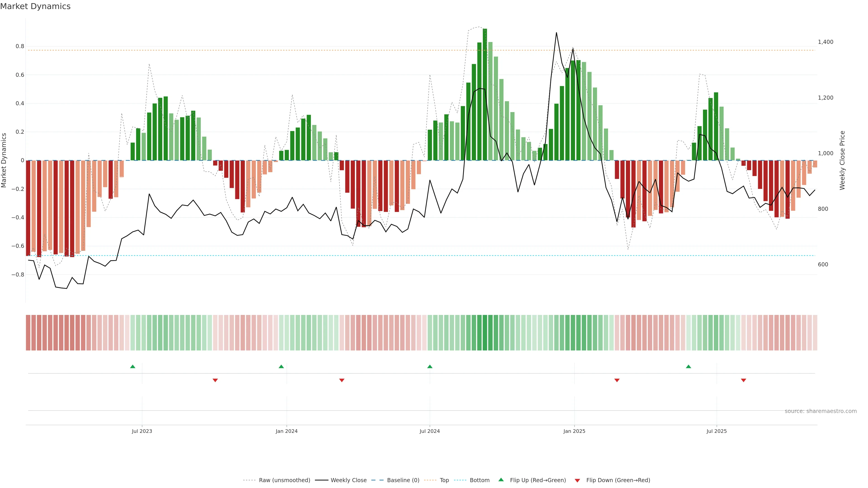Viewport: 868px width, 488px height.
Task: Click the last red flip-down triangle marker
Action: 744,380
